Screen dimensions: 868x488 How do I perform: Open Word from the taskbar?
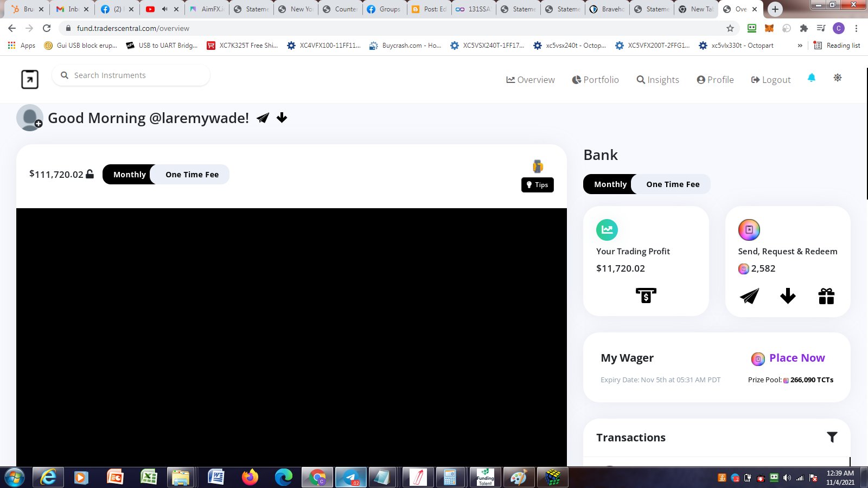pyautogui.click(x=216, y=477)
